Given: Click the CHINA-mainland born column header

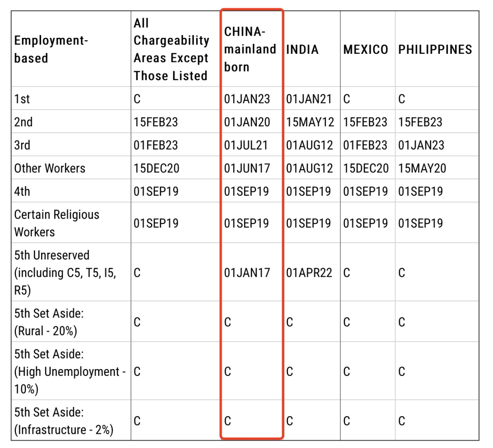Looking at the screenshot, I should coord(250,49).
